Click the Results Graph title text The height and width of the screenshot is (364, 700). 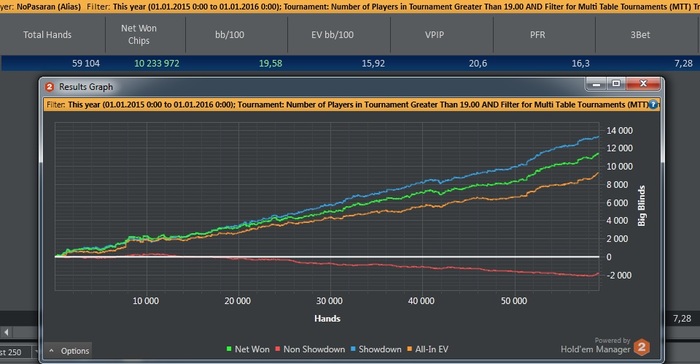coord(86,87)
